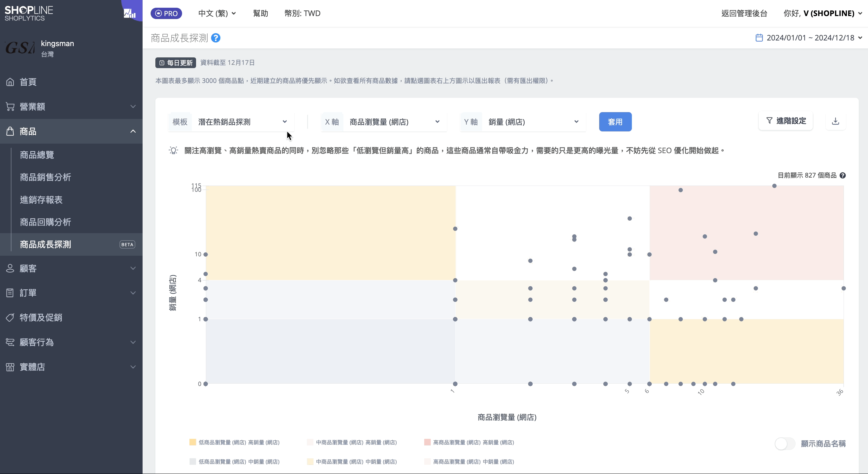Click the bag icon for 商品
Image resolution: width=868 pixels, height=474 pixels.
10,131
